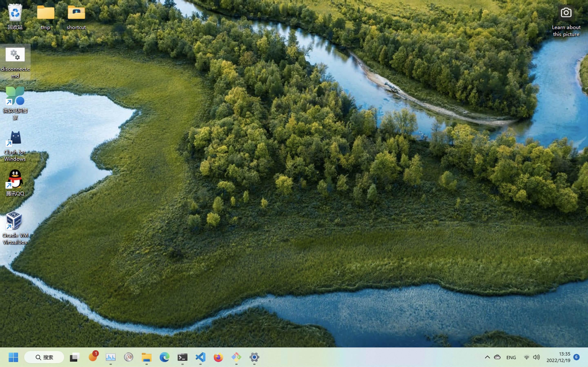Select the Oracle VM VirtualBox shortcut
Viewport: 588px width, 367px height.
pos(14,220)
